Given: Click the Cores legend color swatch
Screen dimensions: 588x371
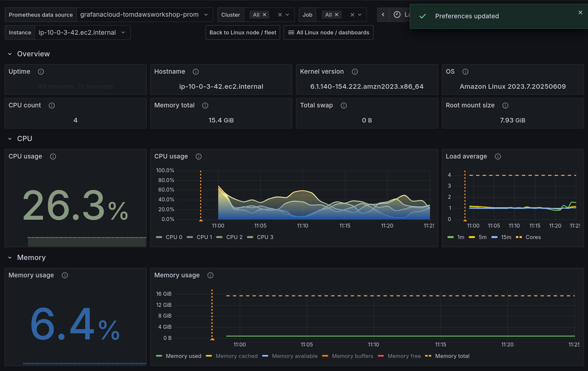Looking at the screenshot, I should pyautogui.click(x=519, y=237).
